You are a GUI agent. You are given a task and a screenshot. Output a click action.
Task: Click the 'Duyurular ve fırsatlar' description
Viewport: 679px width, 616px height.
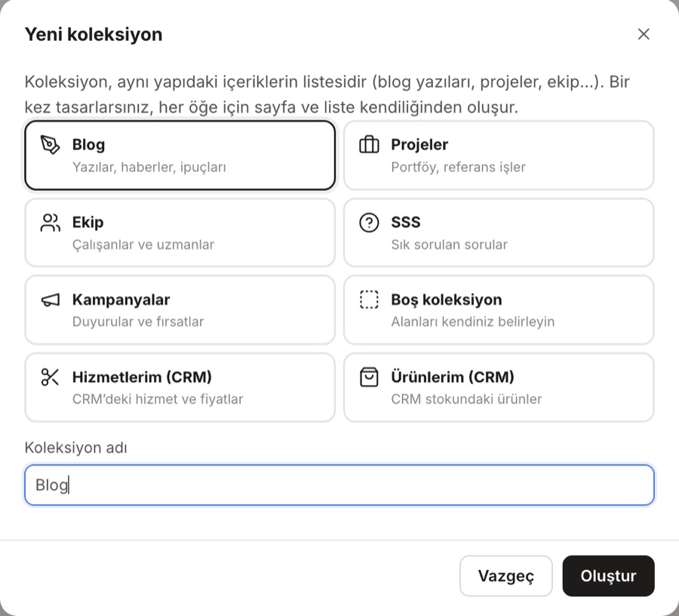(138, 322)
